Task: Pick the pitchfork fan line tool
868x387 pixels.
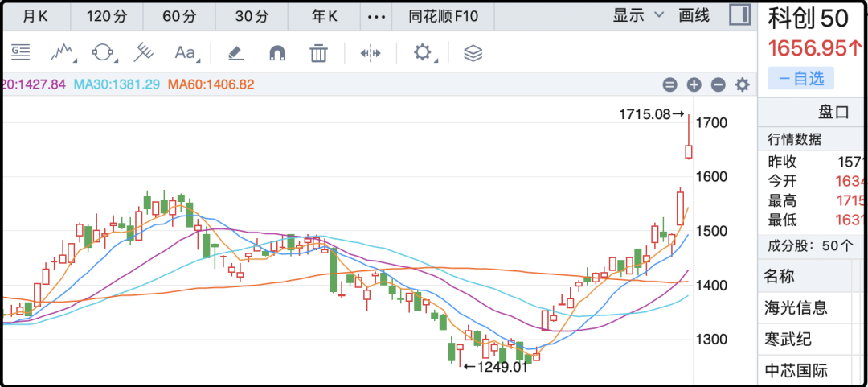Action: tap(145, 52)
